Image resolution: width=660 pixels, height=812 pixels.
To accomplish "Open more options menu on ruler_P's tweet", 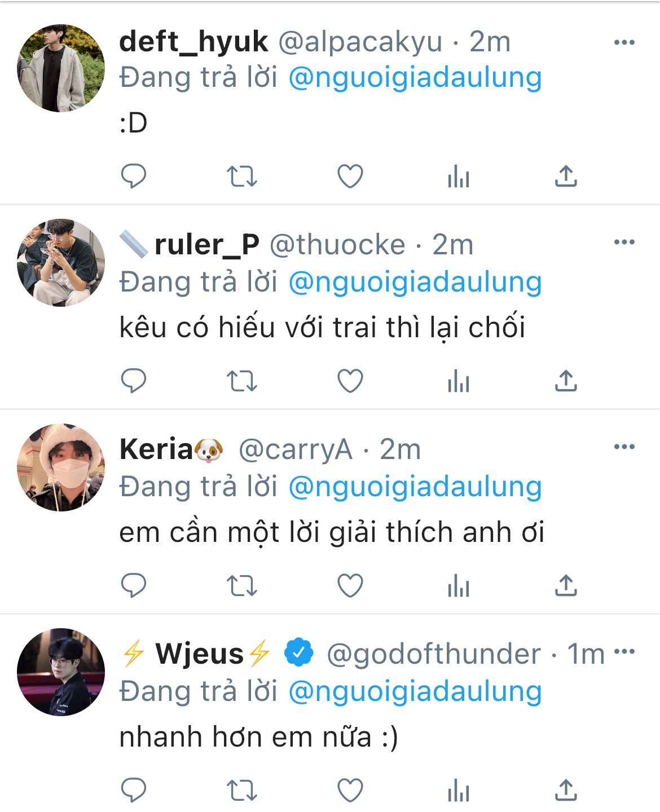I will tap(624, 242).
